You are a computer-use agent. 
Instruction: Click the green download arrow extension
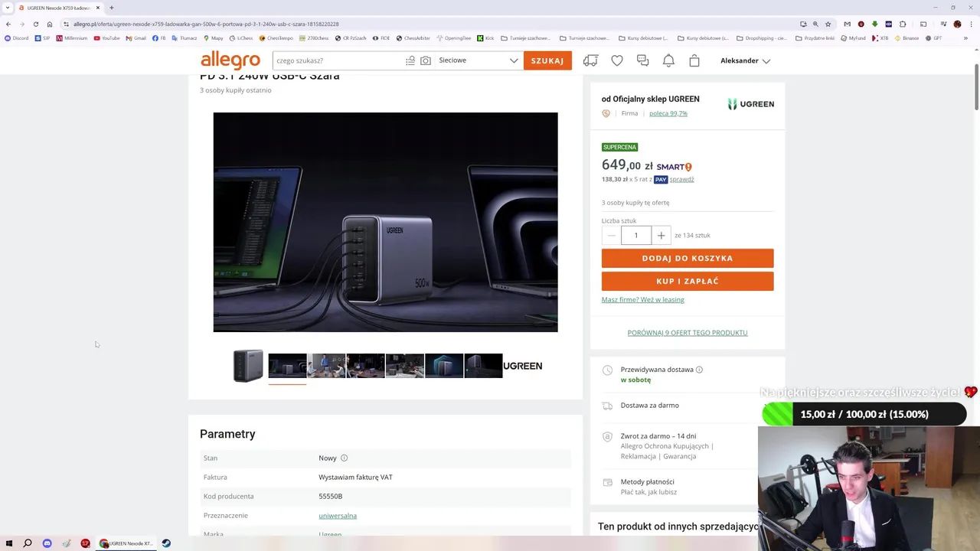875,24
